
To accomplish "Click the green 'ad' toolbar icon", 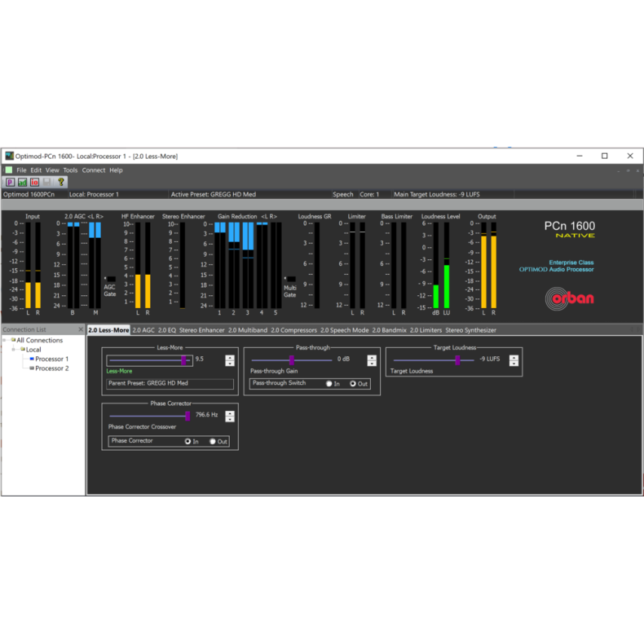I will click(23, 182).
